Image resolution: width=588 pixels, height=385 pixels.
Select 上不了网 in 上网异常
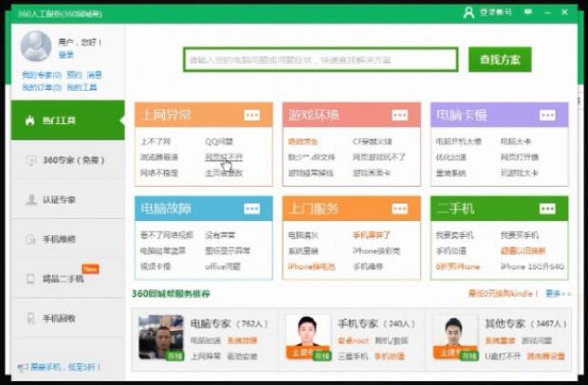(x=156, y=141)
